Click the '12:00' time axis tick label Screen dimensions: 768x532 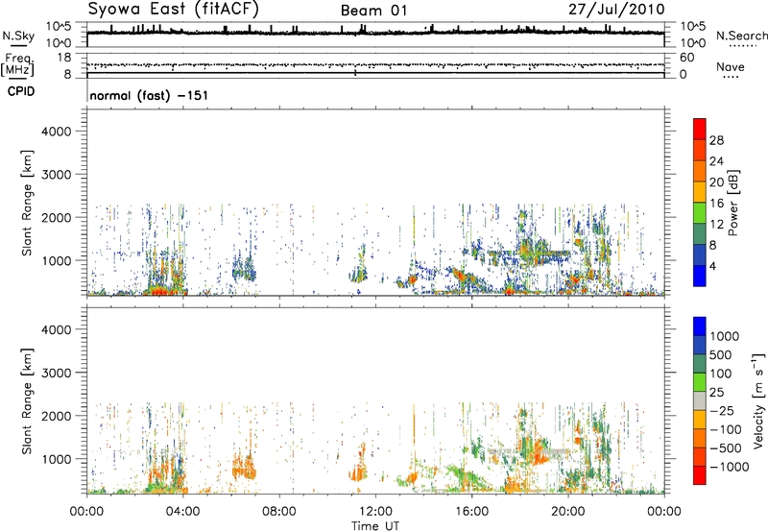(x=375, y=512)
